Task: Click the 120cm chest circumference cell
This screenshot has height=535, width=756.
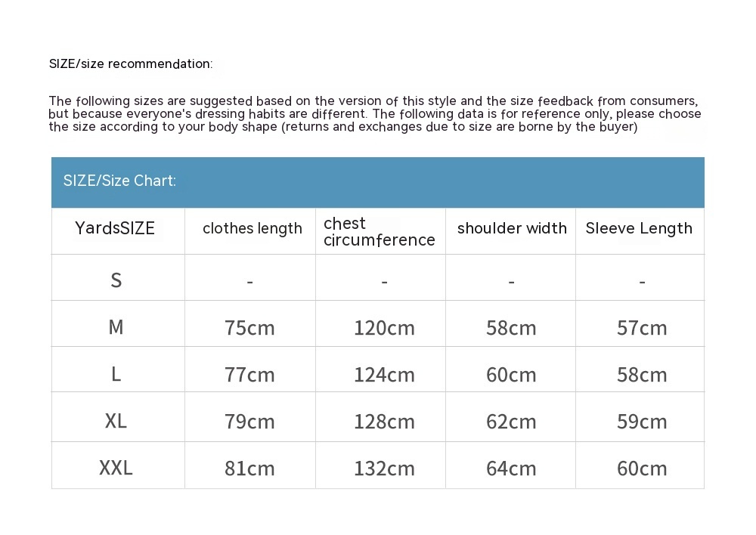Action: tap(384, 328)
